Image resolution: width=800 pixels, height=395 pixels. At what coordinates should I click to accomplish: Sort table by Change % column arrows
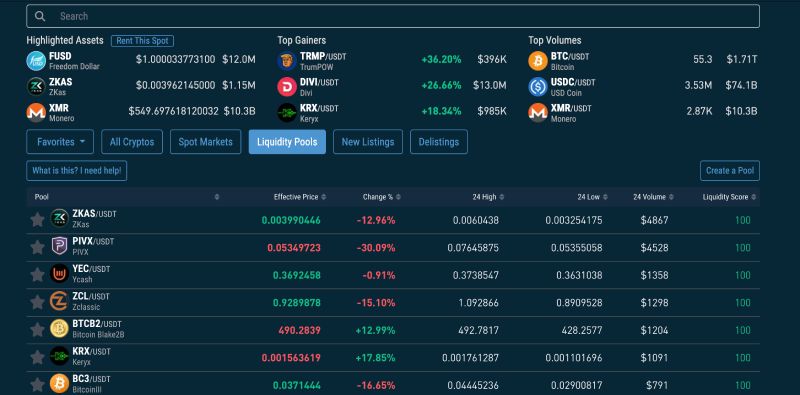coord(398,197)
